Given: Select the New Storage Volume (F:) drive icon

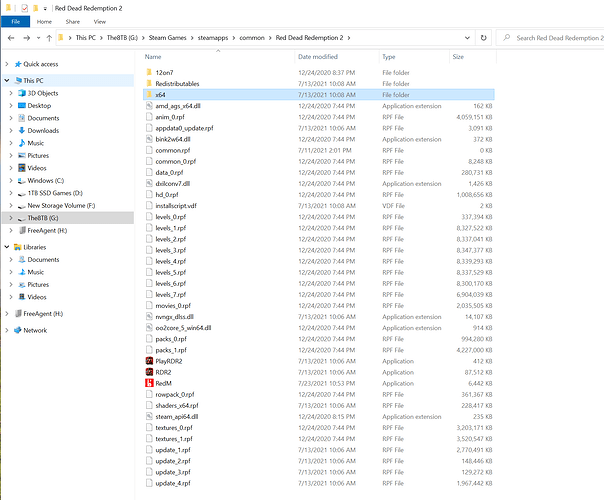Looking at the screenshot, I should point(22,206).
